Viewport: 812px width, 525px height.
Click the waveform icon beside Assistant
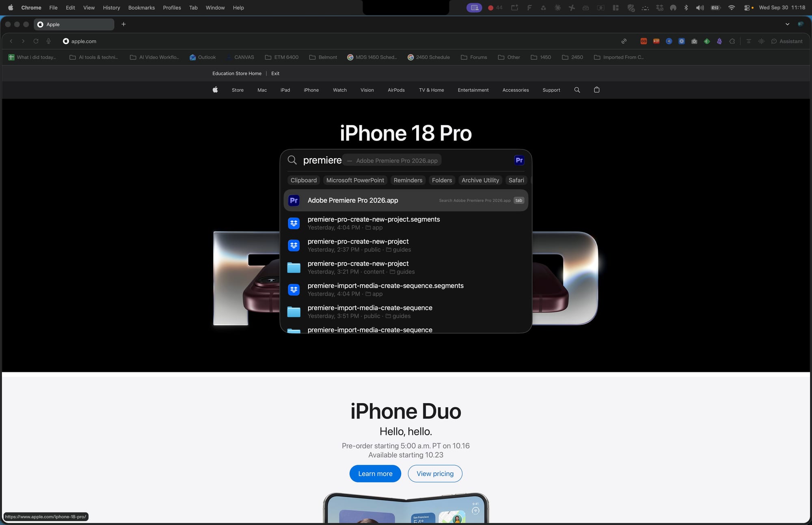761,41
